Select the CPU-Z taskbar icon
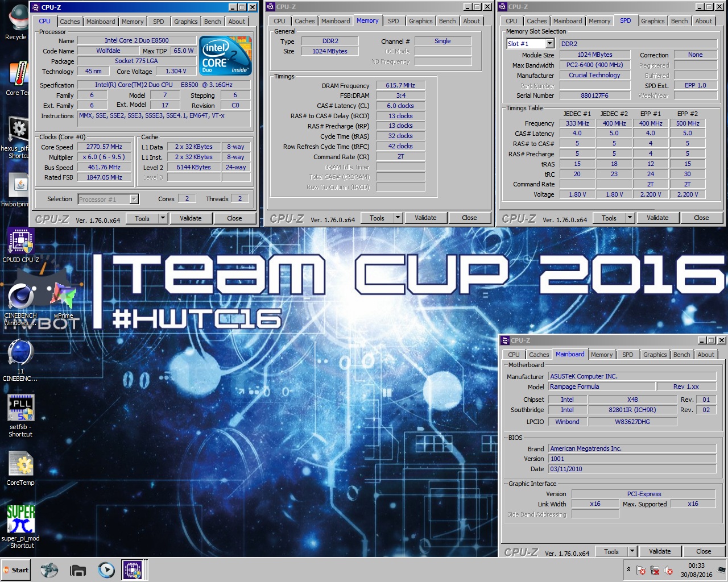Screen dimensions: 728x582 point(133,569)
